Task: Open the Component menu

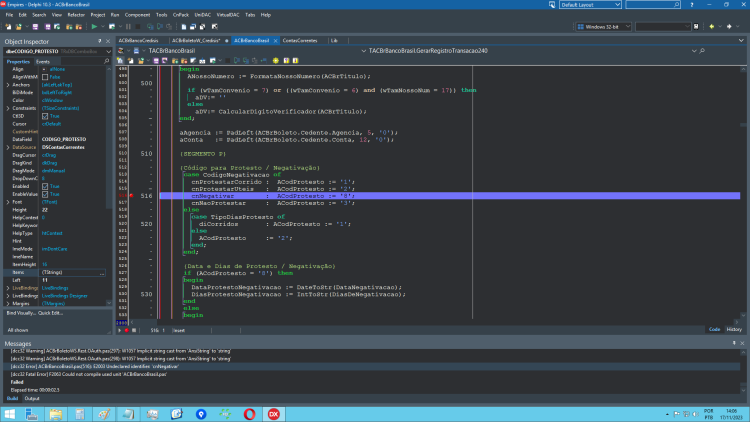Action: click(x=137, y=15)
